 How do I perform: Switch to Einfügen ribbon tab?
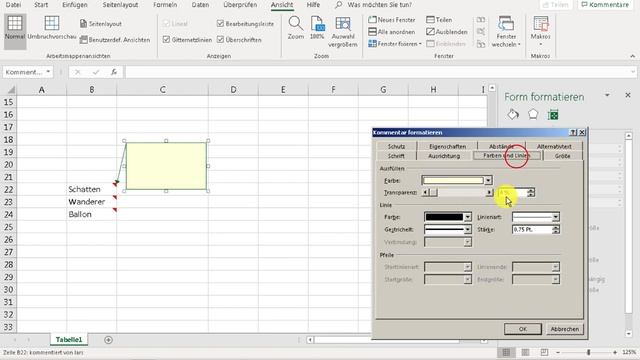coord(75,5)
